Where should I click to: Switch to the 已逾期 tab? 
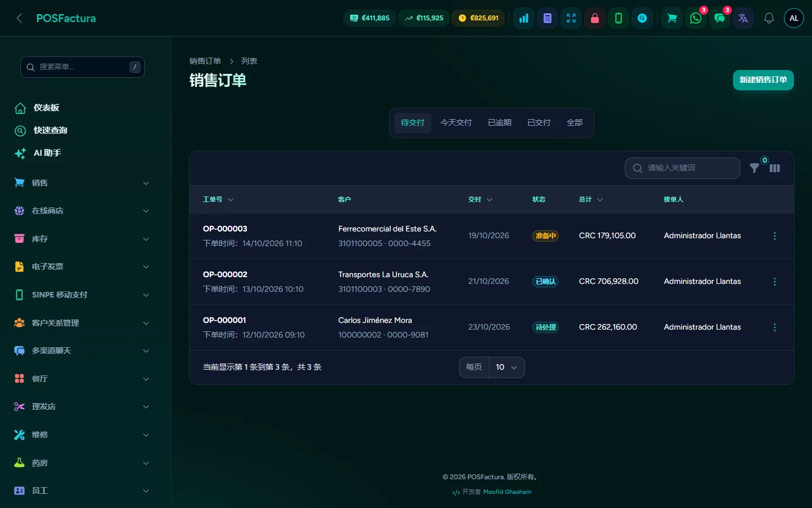tap(500, 122)
